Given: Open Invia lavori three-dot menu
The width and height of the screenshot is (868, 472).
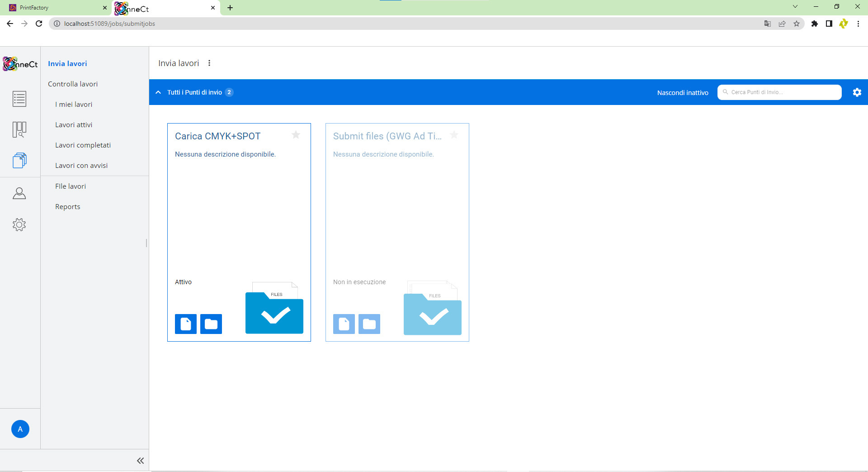Looking at the screenshot, I should point(209,63).
